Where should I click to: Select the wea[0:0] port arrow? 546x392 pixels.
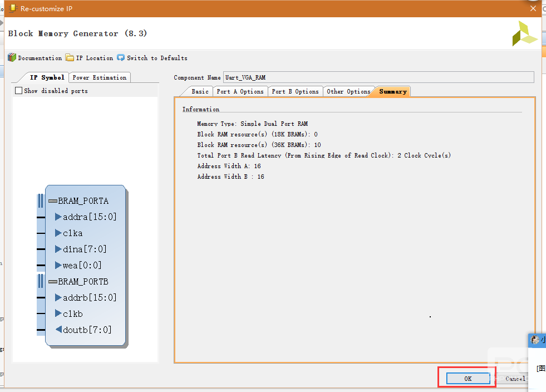point(58,265)
